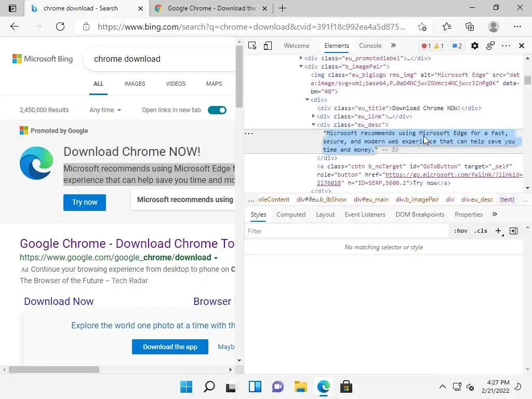Open the Favorites list icon
532x399 pixels.
(x=447, y=26)
